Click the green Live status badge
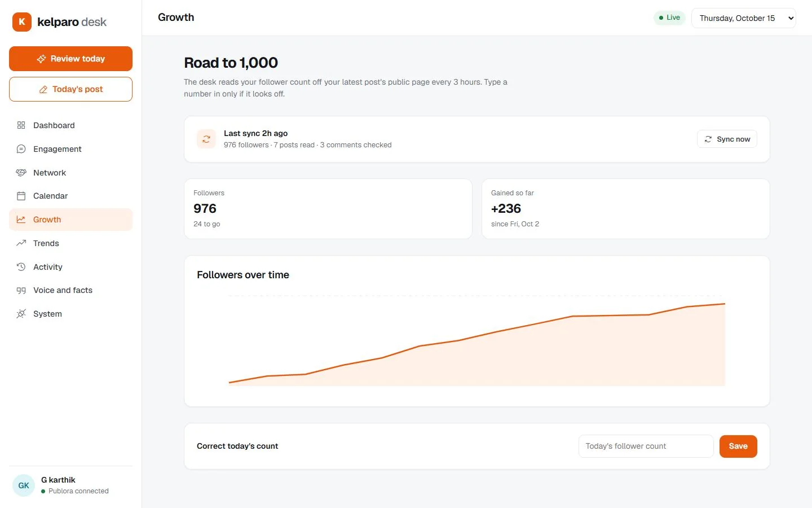Image resolution: width=812 pixels, height=508 pixels. (669, 17)
